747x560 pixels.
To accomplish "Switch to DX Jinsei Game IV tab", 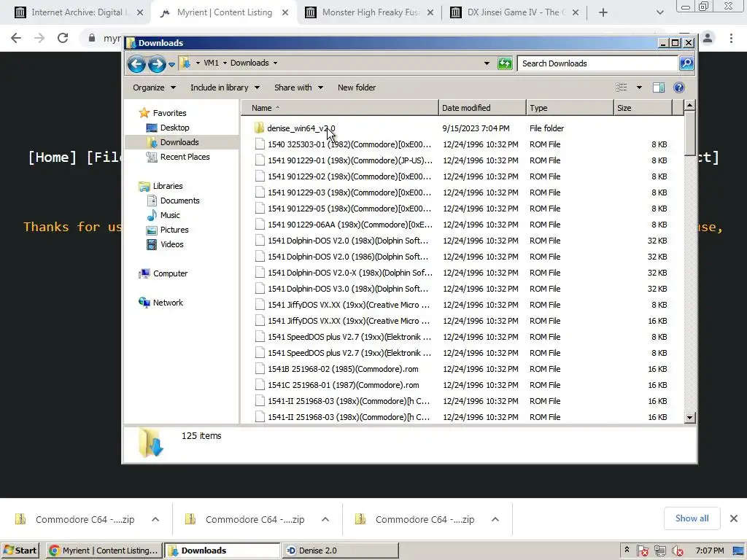I will [x=514, y=12].
